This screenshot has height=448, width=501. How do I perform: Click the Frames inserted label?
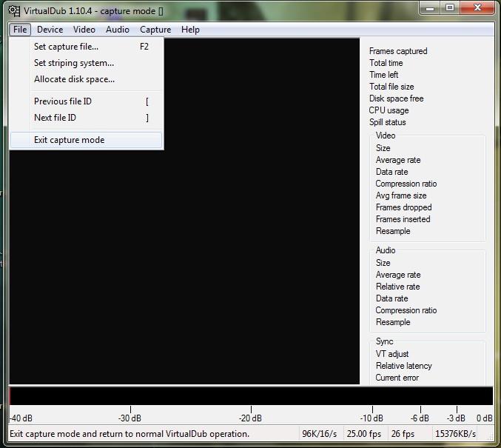tap(403, 219)
